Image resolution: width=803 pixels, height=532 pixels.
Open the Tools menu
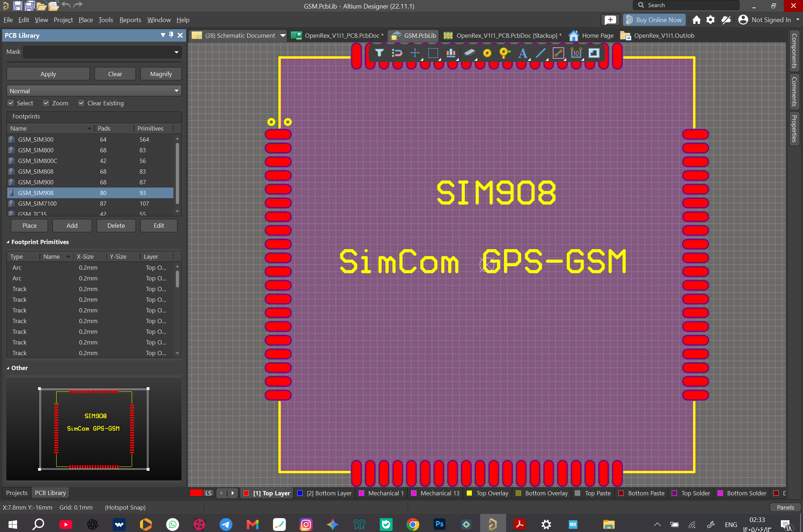pyautogui.click(x=106, y=20)
